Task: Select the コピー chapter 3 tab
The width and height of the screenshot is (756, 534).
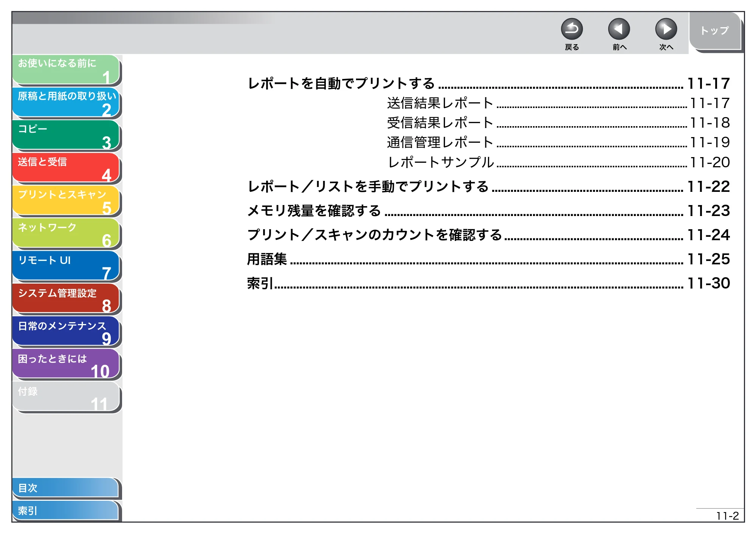Action: (66, 135)
